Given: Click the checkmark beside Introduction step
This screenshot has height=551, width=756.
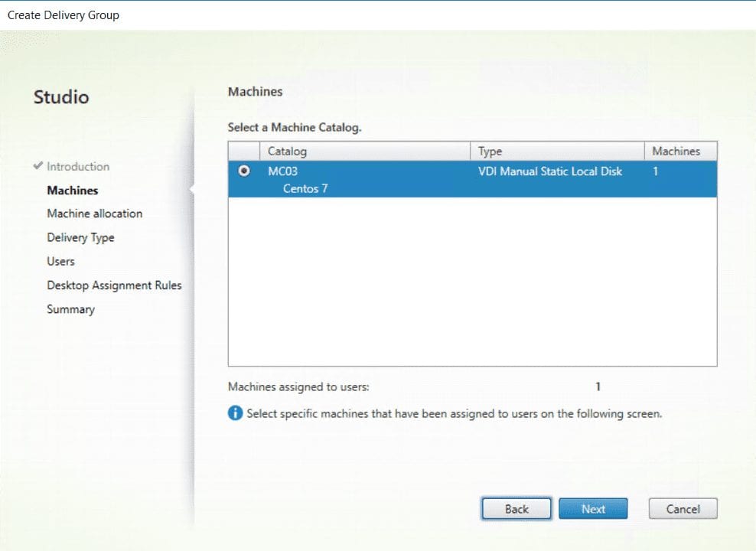Looking at the screenshot, I should [36, 166].
